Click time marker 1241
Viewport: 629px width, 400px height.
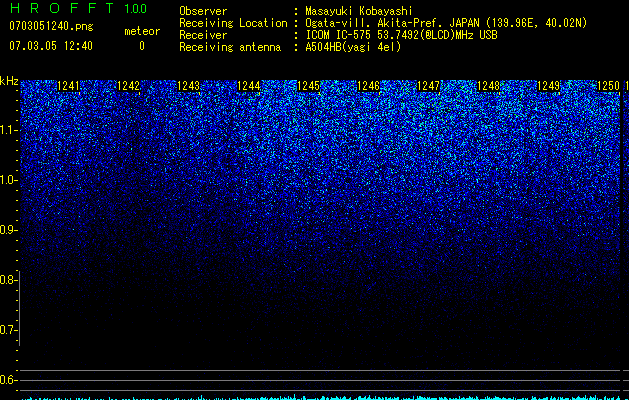(x=69, y=86)
